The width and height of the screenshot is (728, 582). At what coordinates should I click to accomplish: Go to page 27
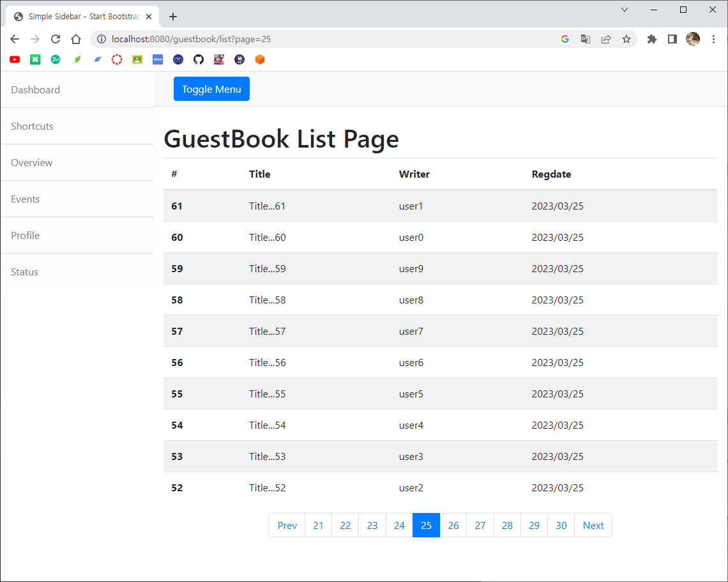coord(480,525)
